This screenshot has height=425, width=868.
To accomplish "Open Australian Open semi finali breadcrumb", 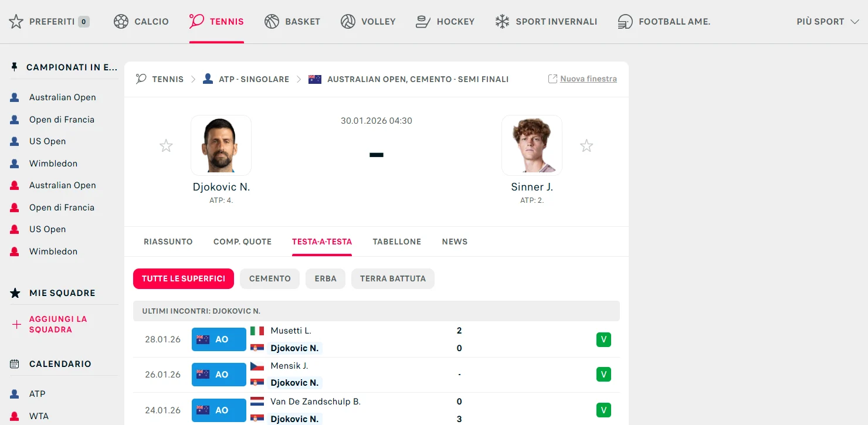I will click(x=418, y=79).
